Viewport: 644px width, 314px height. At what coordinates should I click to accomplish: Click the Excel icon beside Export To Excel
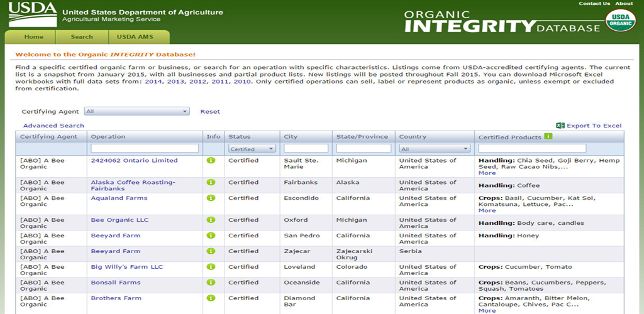coord(560,126)
